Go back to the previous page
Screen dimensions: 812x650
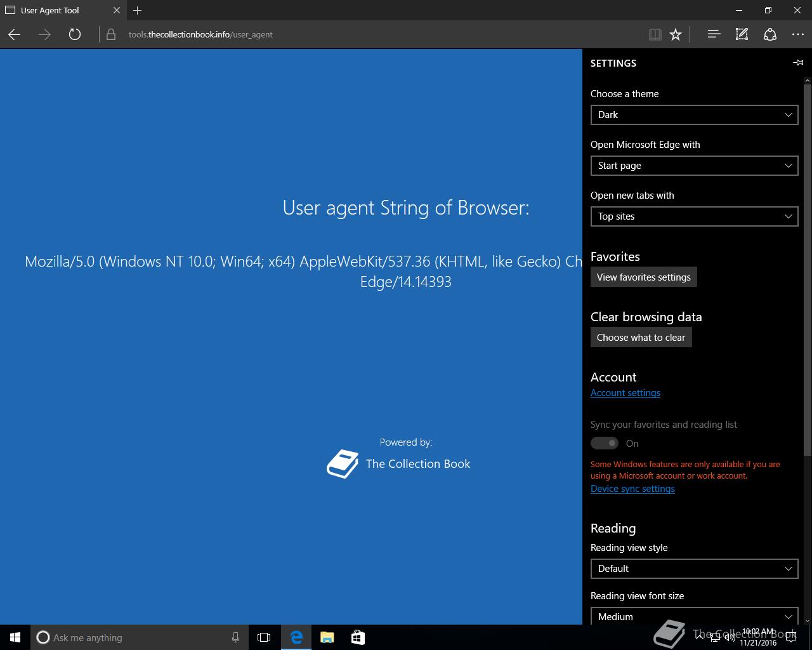[x=15, y=35]
